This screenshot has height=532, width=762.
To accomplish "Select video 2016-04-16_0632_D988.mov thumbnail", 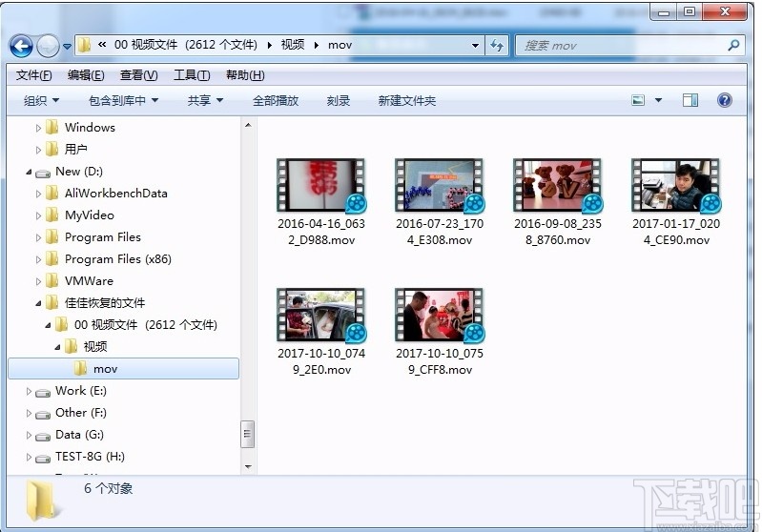I will pyautogui.click(x=321, y=186).
